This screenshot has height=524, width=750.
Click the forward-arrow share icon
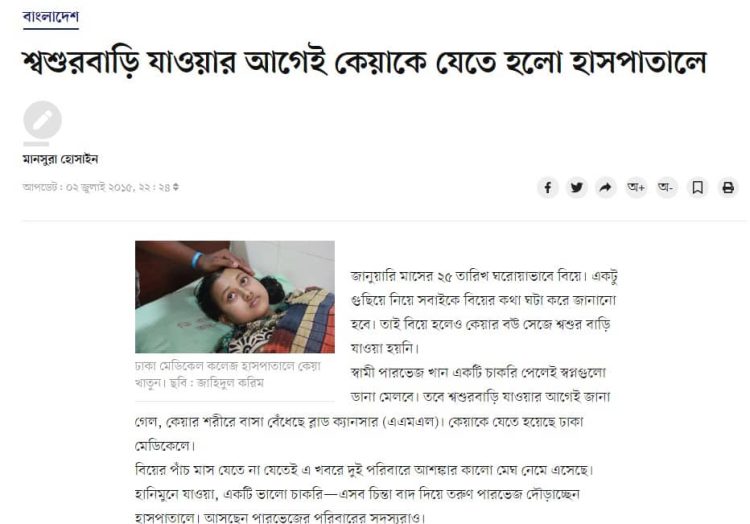tap(606, 187)
